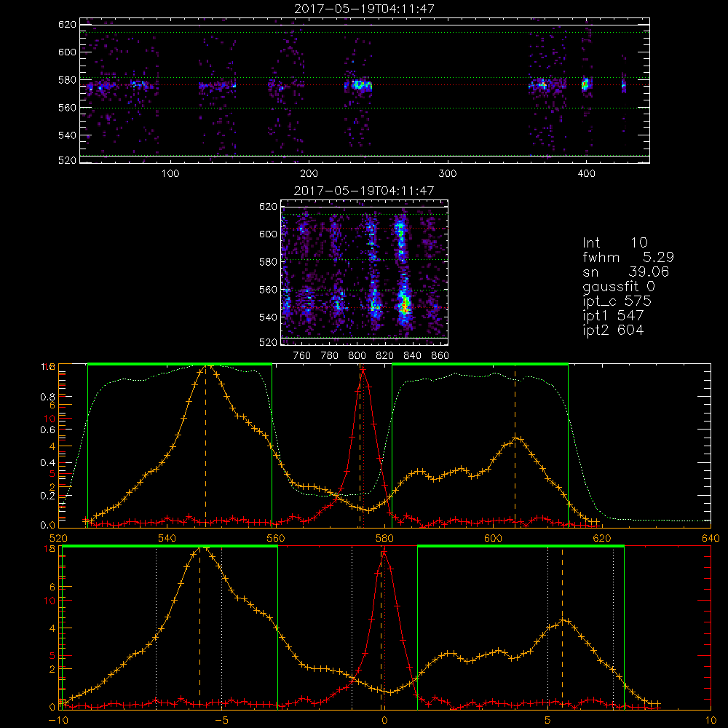Click x-axis label 400 on top spectrogram
The width and height of the screenshot is (728, 728).
(586, 174)
